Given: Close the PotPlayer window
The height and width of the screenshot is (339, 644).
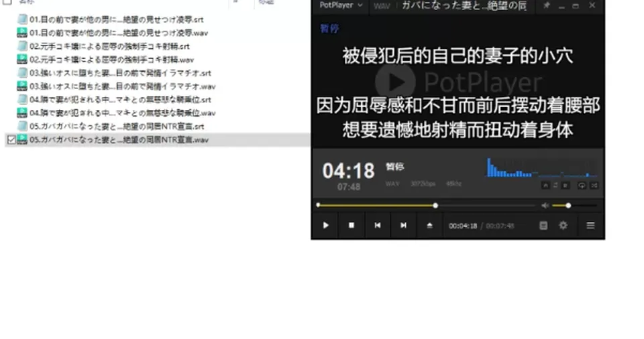Looking at the screenshot, I should pyautogui.click(x=592, y=5).
